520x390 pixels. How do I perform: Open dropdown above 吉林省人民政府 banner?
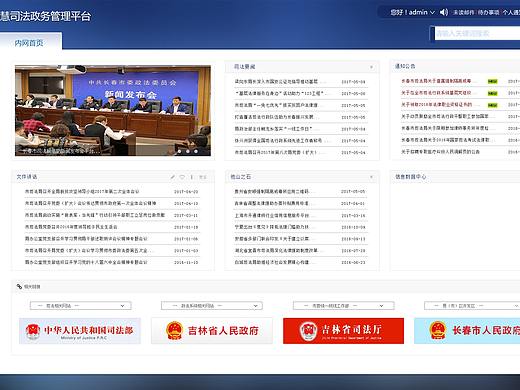pyautogui.click(x=212, y=306)
